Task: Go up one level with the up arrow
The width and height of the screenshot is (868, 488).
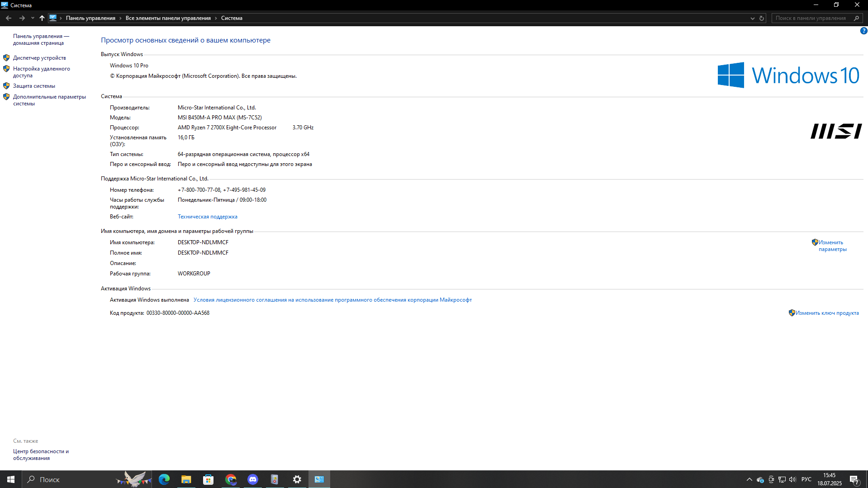Action: coord(42,18)
